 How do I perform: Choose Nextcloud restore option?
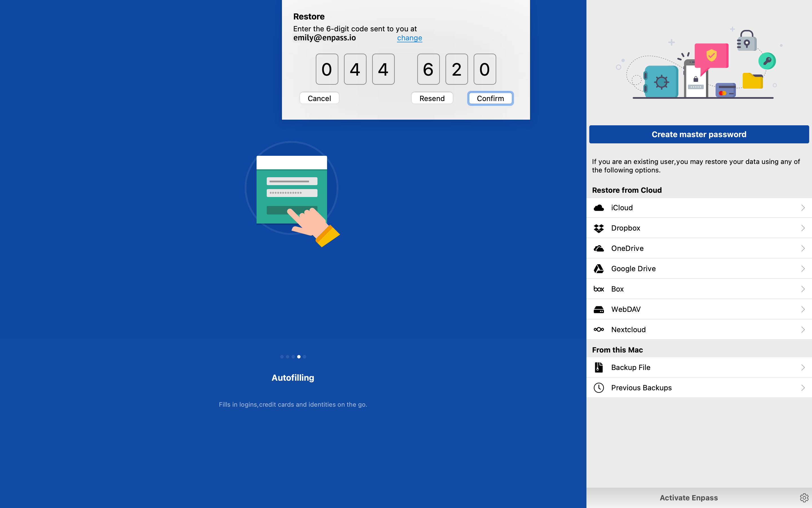click(699, 329)
